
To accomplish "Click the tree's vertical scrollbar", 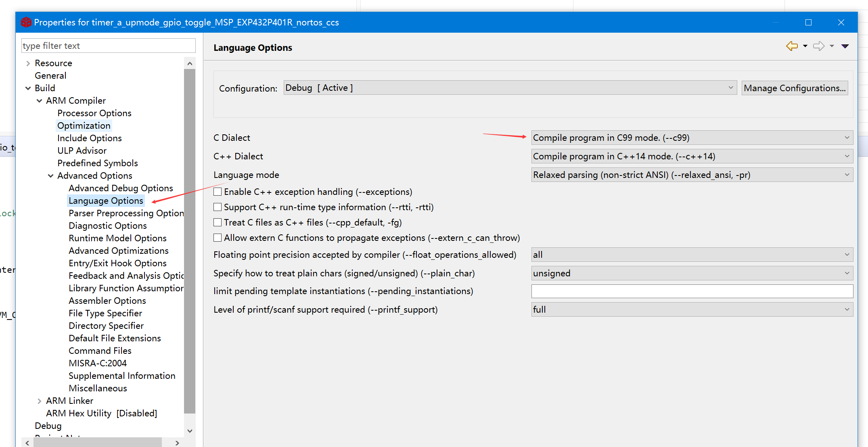I will 190,242.
